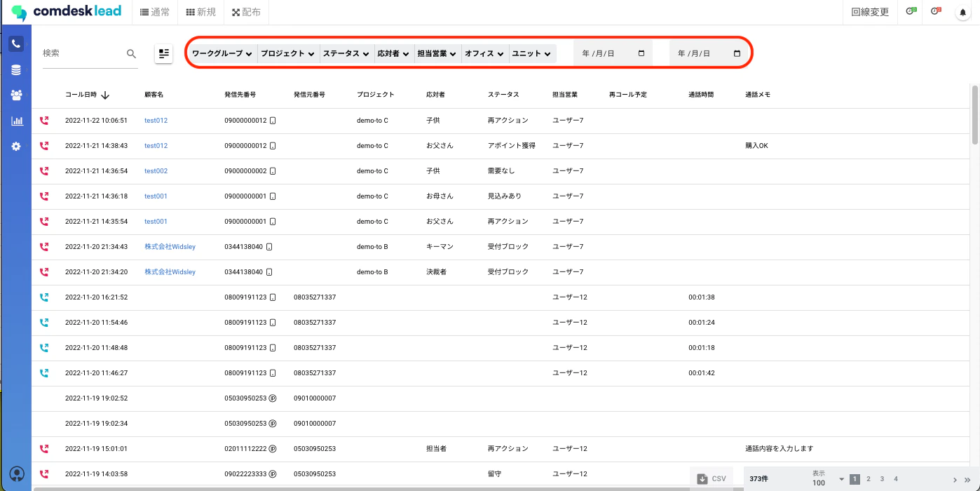Click the first 年/月/日 date field
The height and width of the screenshot is (491, 980).
[613, 53]
